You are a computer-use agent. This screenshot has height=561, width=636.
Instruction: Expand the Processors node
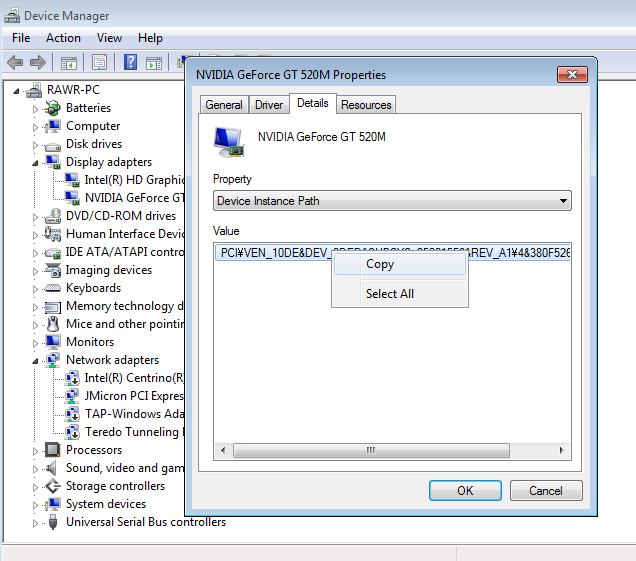(x=35, y=451)
